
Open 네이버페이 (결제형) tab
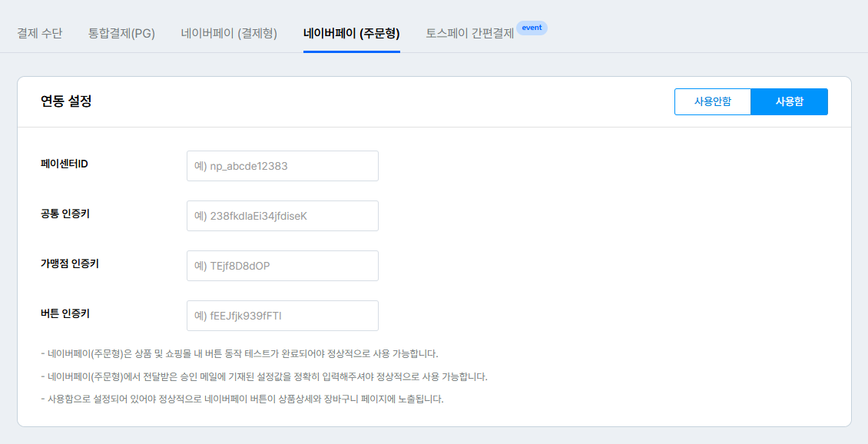click(x=229, y=33)
